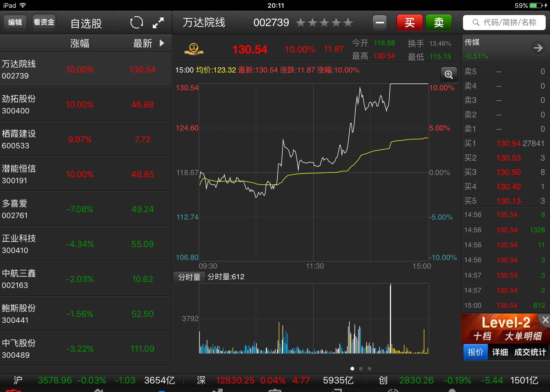Click the green 卖 sell button

point(439,23)
